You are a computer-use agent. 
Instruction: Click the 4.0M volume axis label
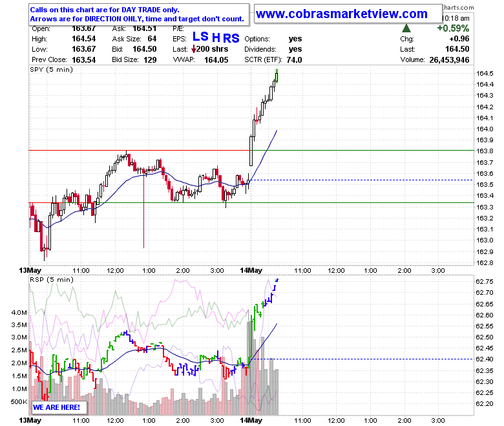19,312
